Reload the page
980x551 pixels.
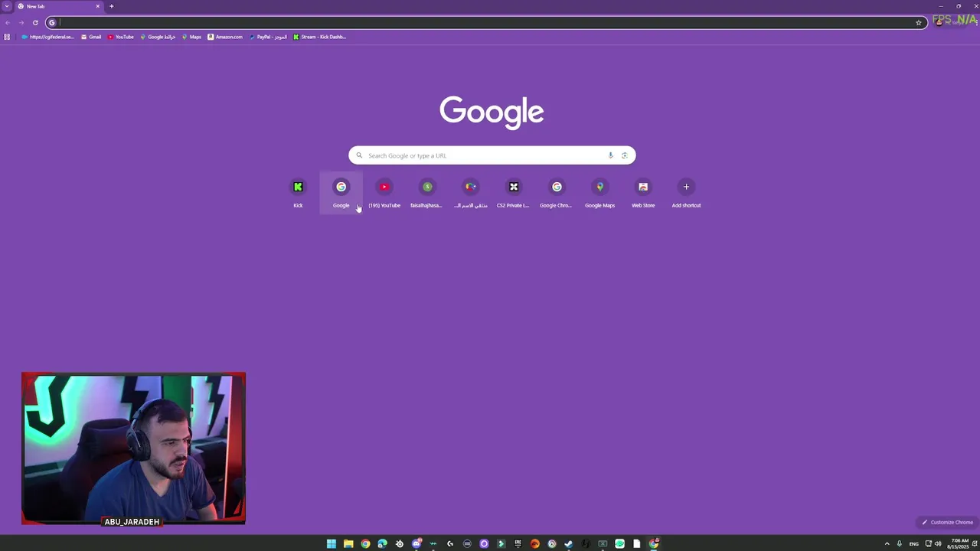(x=35, y=22)
